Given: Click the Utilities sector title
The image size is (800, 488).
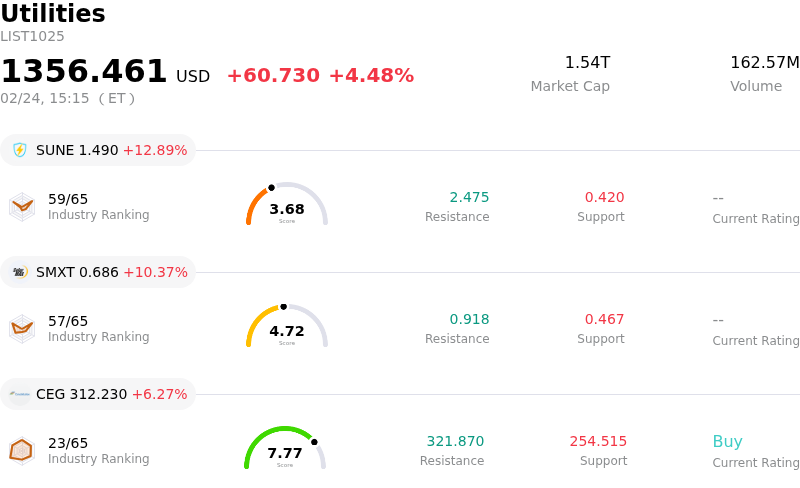Looking at the screenshot, I should pos(53,14).
